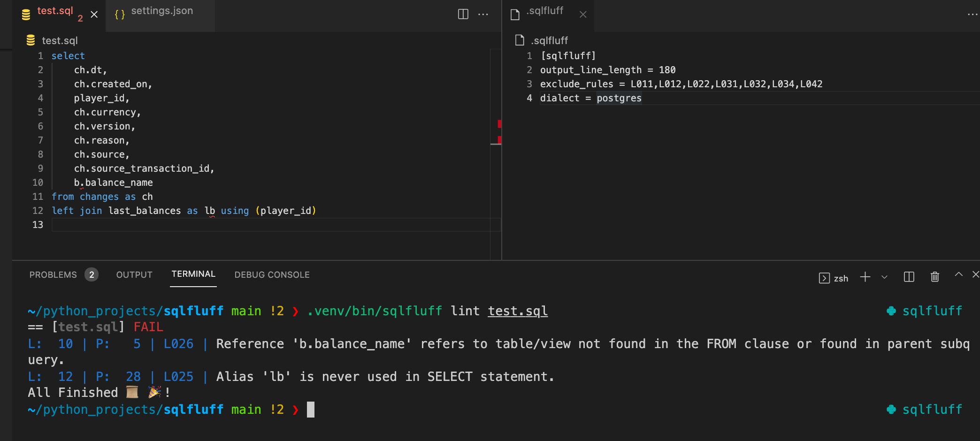Create a new terminal with the plus icon
This screenshot has width=980, height=441.
865,277
